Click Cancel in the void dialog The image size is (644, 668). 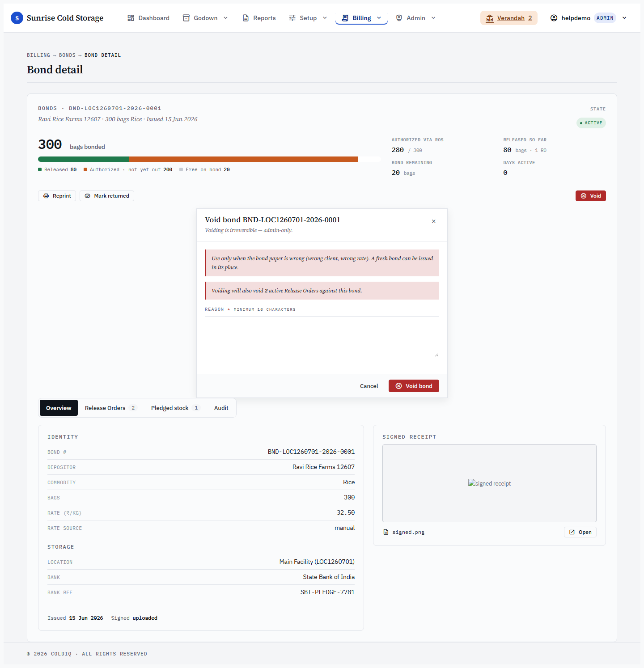click(x=369, y=386)
